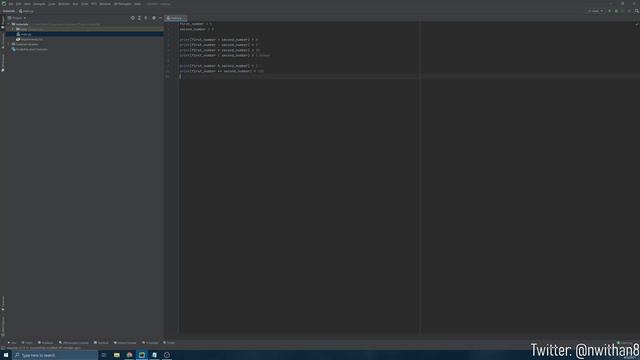Image resolution: width=640 pixels, height=360 pixels.
Task: Click the main.py breadcrumb in navigation bar
Action: [x=27, y=11]
